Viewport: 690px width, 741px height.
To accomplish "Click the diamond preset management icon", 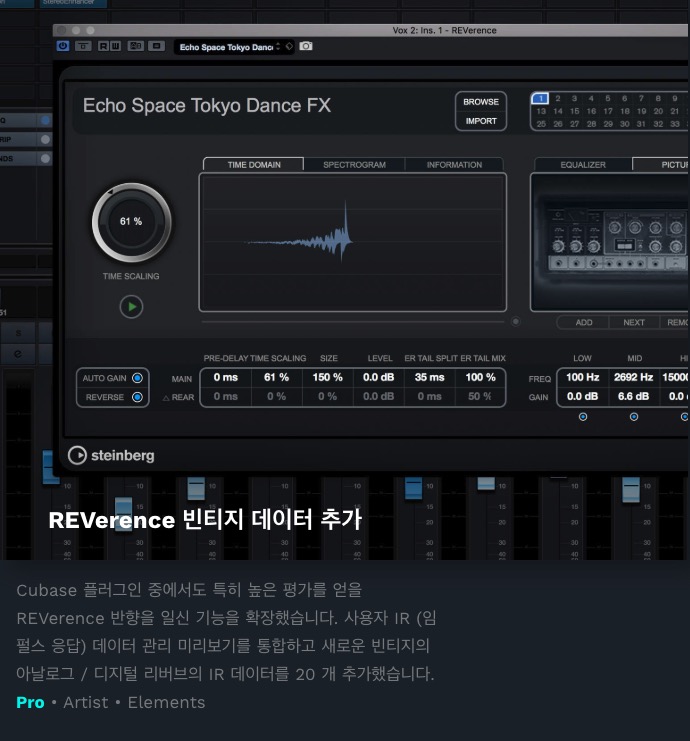I will 289,46.
